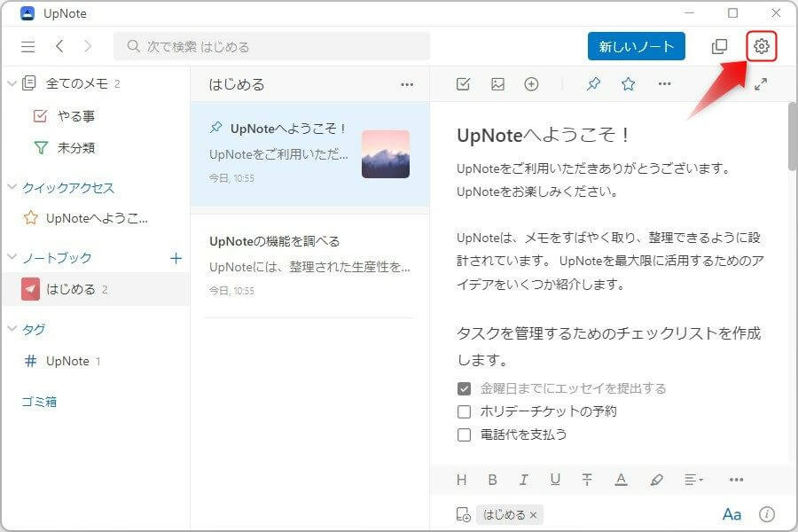Apply heading format with H icon
Image resolution: width=798 pixels, height=532 pixels.
pyautogui.click(x=462, y=480)
